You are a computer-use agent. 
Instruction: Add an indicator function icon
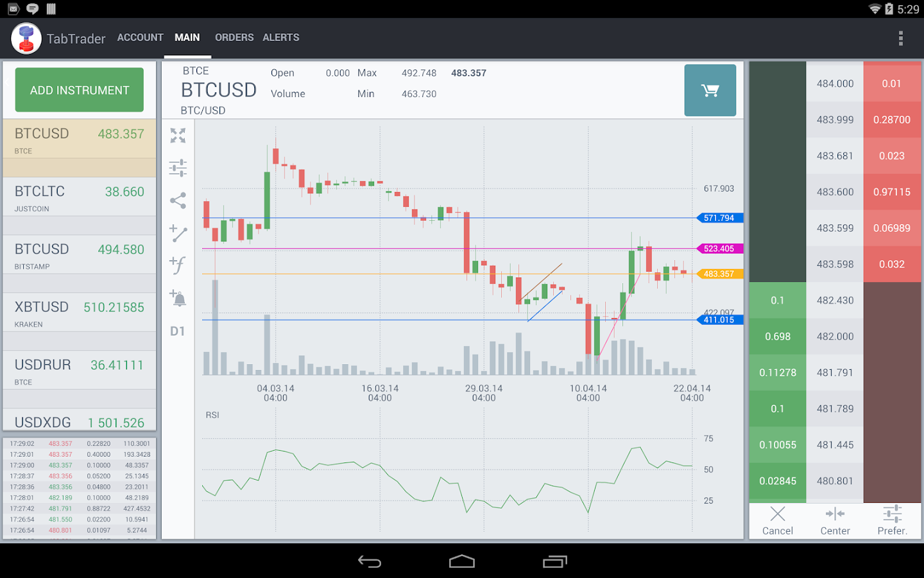pyautogui.click(x=178, y=265)
